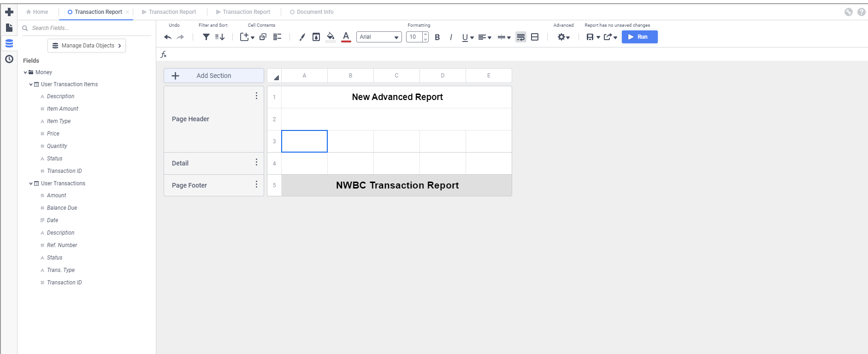Open the document page sidebar icon

click(9, 28)
